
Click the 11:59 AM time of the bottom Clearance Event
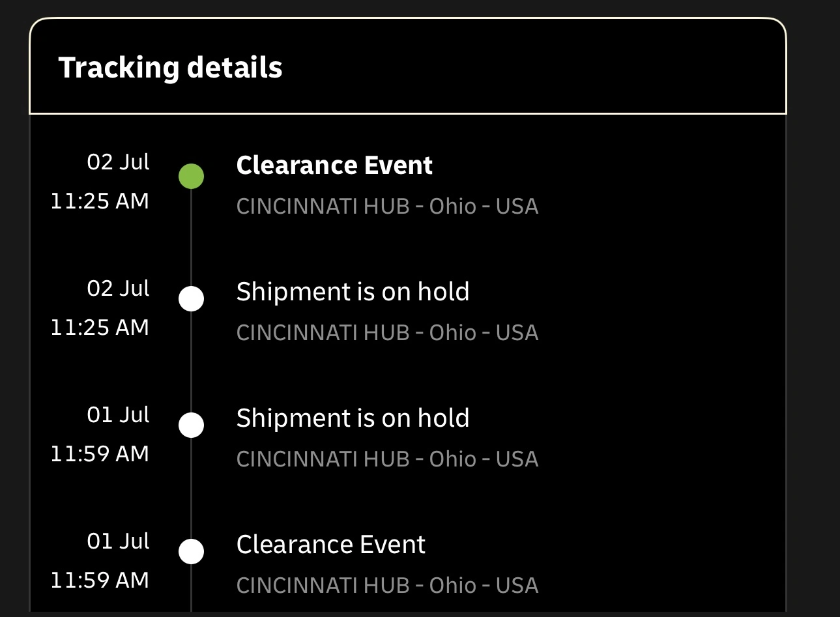tap(100, 581)
